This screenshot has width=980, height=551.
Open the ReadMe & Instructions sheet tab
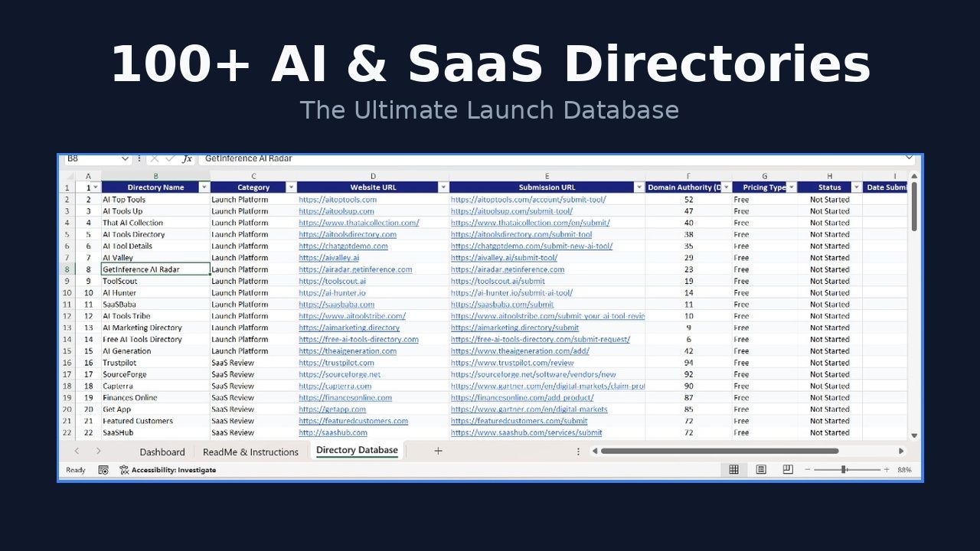[x=250, y=452]
